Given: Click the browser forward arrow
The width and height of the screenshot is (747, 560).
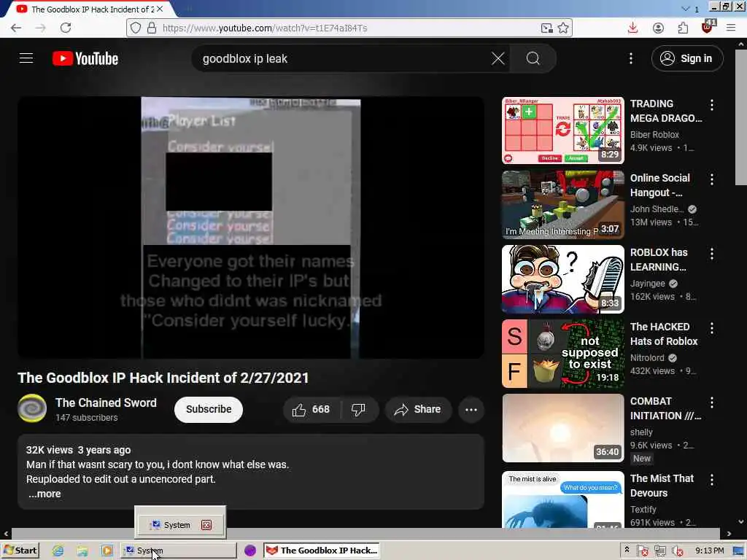Looking at the screenshot, I should coord(41,28).
